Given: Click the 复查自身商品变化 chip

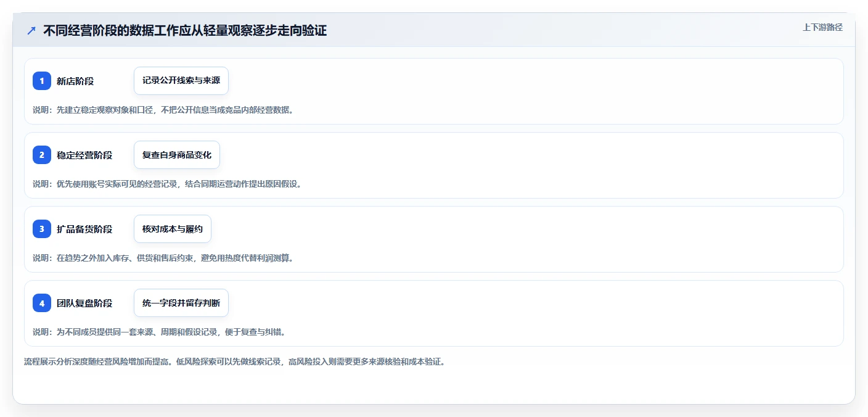Looking at the screenshot, I should click(177, 155).
